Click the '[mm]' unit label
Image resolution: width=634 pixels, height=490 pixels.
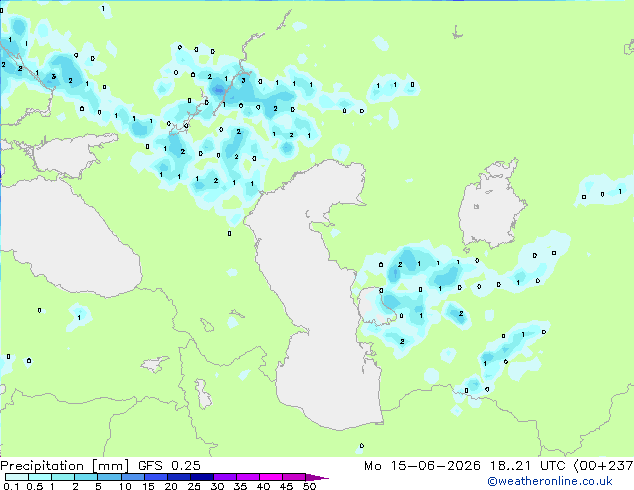pyautogui.click(x=111, y=466)
